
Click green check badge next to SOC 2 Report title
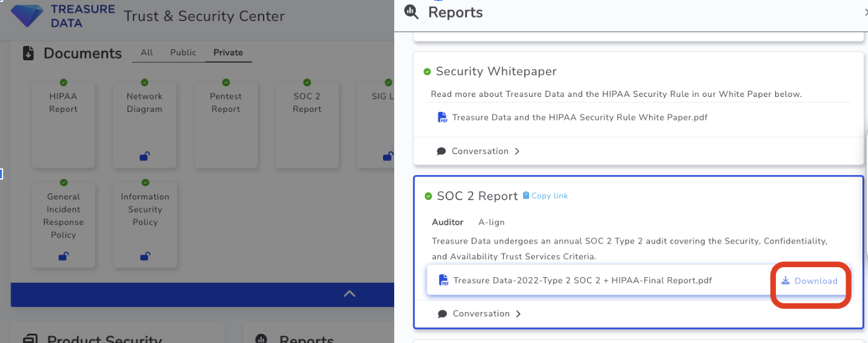point(428,196)
